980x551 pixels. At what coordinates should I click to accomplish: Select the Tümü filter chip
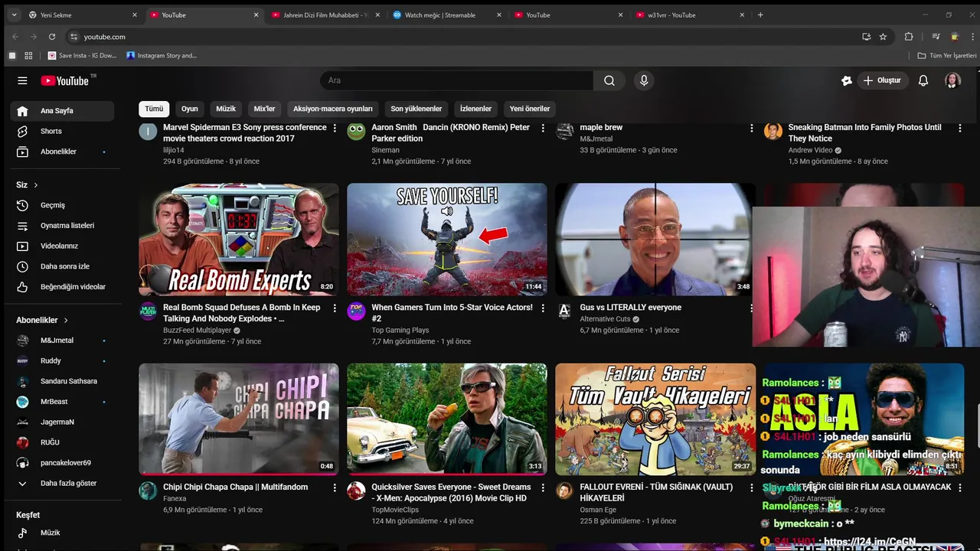[x=154, y=109]
